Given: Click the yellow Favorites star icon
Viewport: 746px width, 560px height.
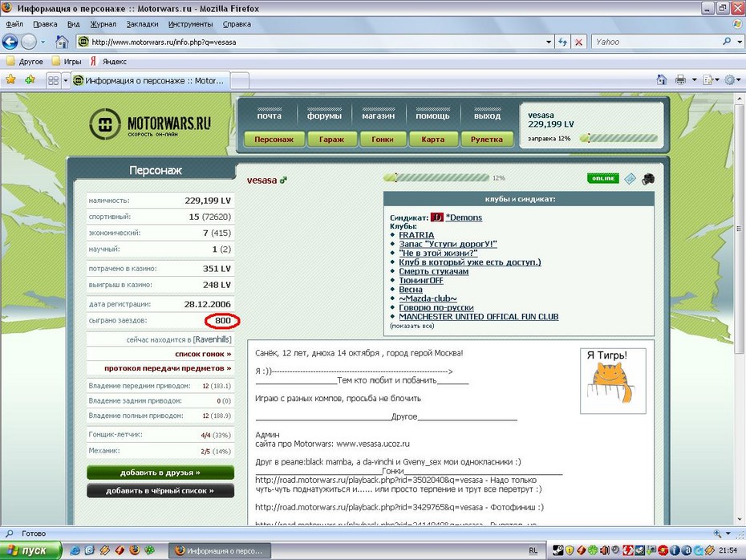Looking at the screenshot, I should [x=10, y=79].
